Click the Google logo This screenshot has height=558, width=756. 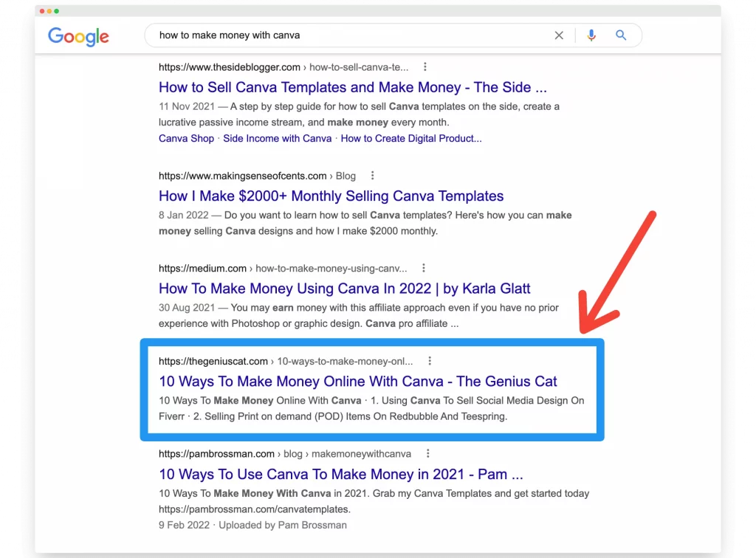78,37
